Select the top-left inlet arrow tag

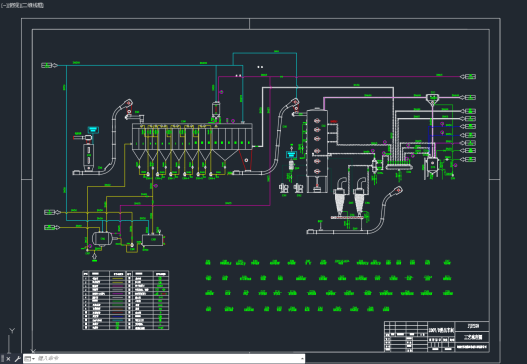(x=49, y=65)
